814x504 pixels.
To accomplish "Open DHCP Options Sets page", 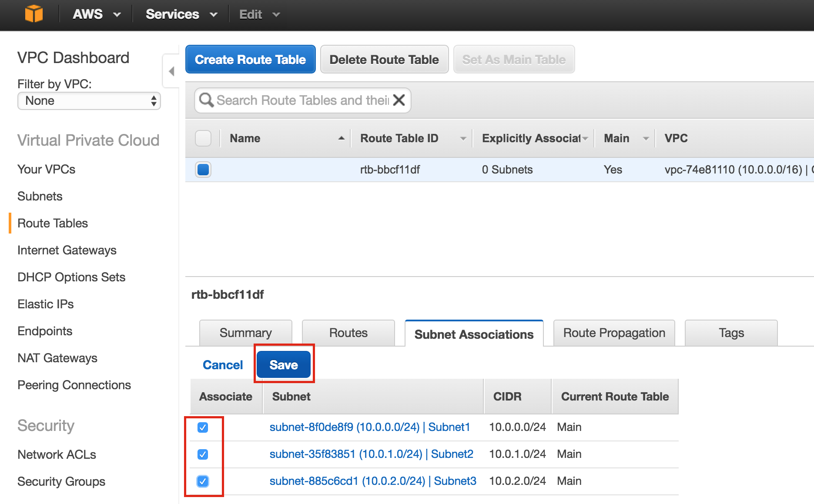I will [71, 277].
